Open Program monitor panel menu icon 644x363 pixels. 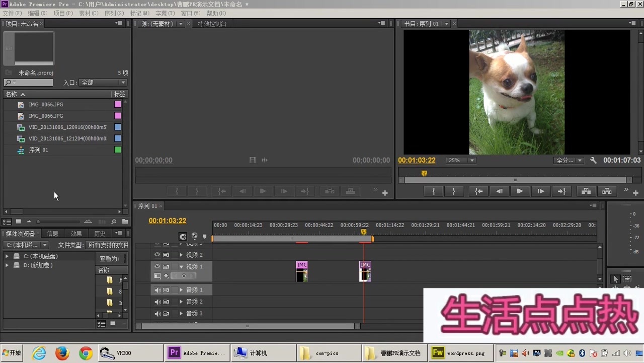[x=632, y=23]
